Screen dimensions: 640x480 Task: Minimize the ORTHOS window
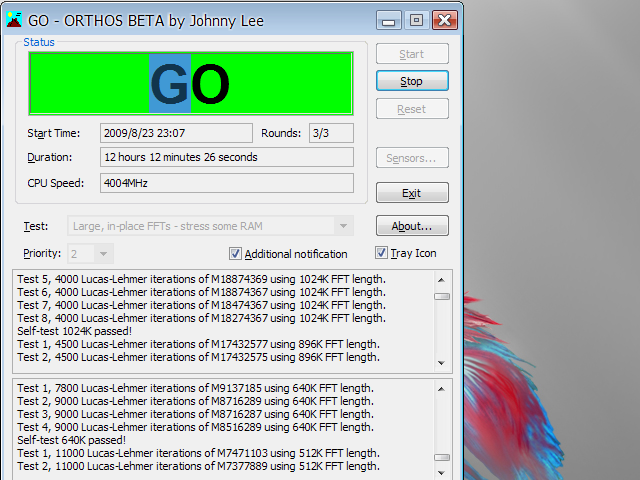pyautogui.click(x=389, y=20)
